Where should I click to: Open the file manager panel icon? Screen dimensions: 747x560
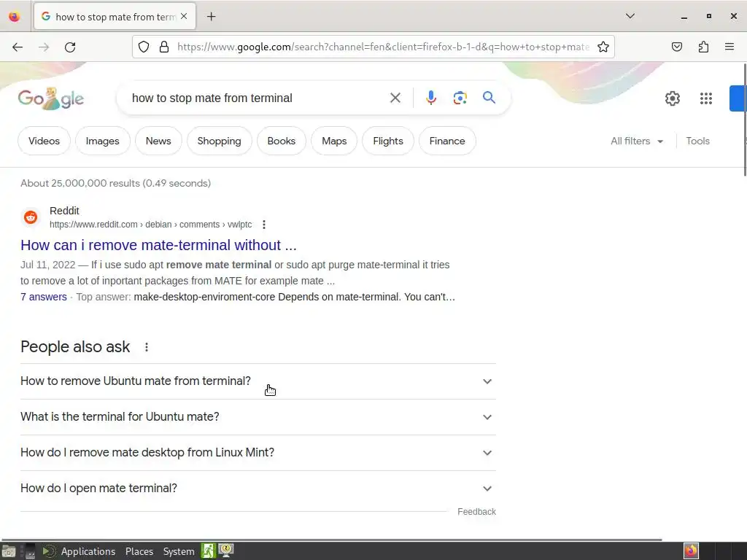coord(9,551)
